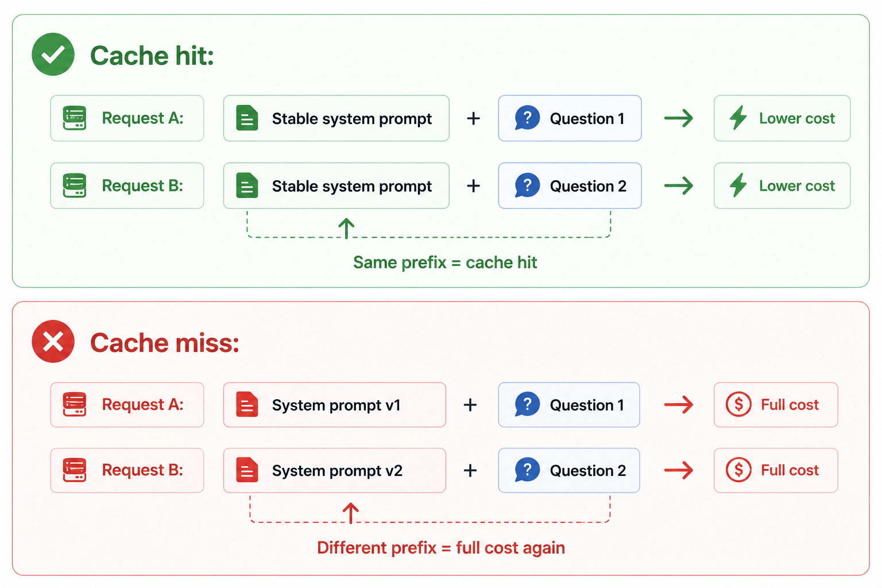The height and width of the screenshot is (588, 882).
Task: Click the green arrow after the Cache hit Question 1 box
Action: (x=679, y=119)
